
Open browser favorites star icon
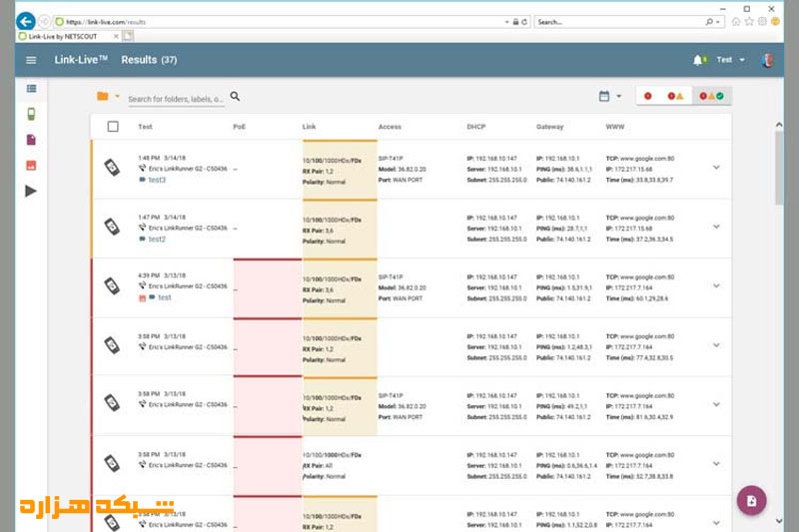749,21
